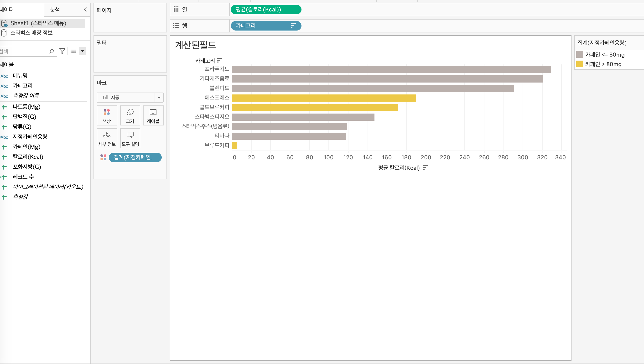Image resolution: width=644 pixels, height=364 pixels.
Task: Open the 도구 설명 (Tooltip) marks card
Action: point(130,139)
